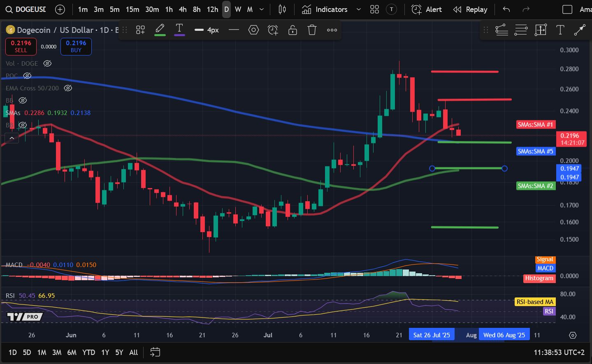This screenshot has height=364, width=592.
Task: Change line color with green pencil swatch
Action: (x=160, y=30)
